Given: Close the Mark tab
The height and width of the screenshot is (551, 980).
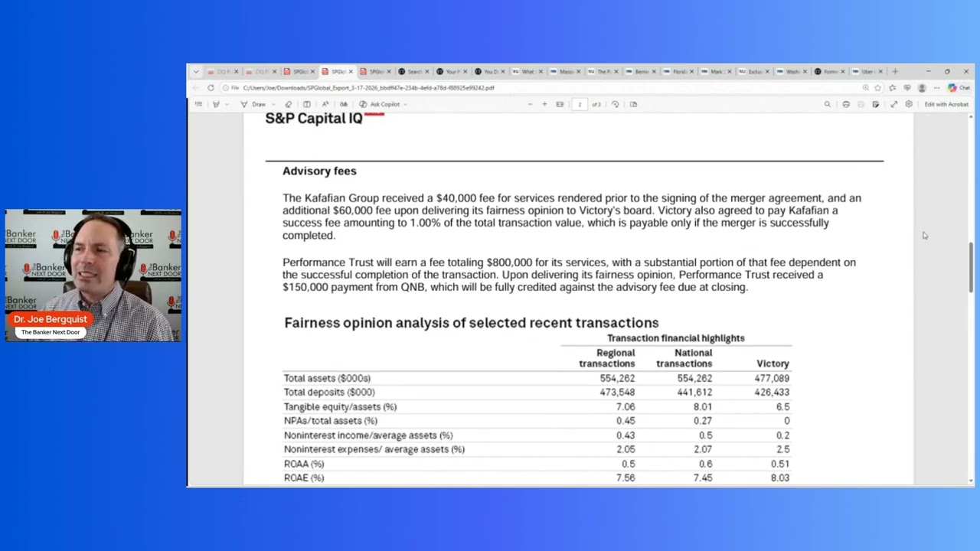Looking at the screenshot, I should point(729,71).
